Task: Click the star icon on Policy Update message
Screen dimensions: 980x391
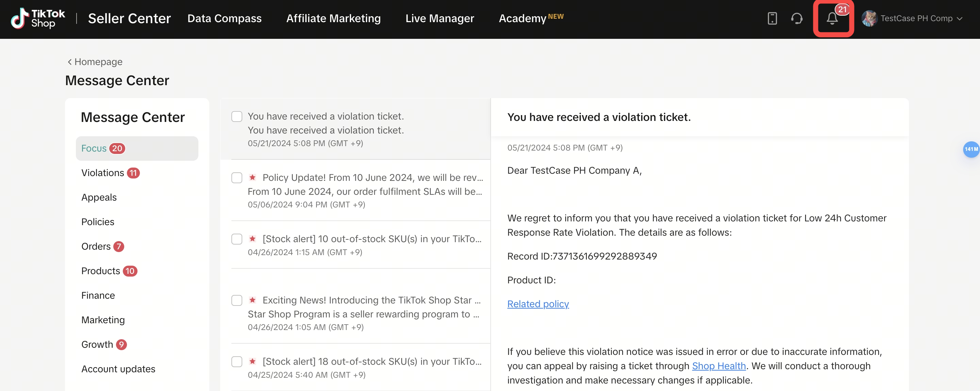Action: point(252,177)
